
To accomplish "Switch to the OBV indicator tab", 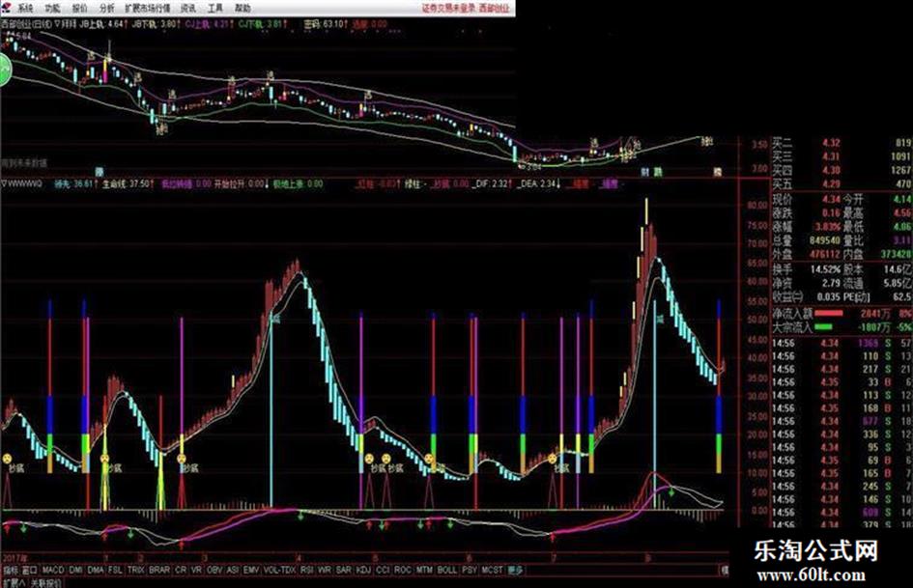I will pos(214,570).
